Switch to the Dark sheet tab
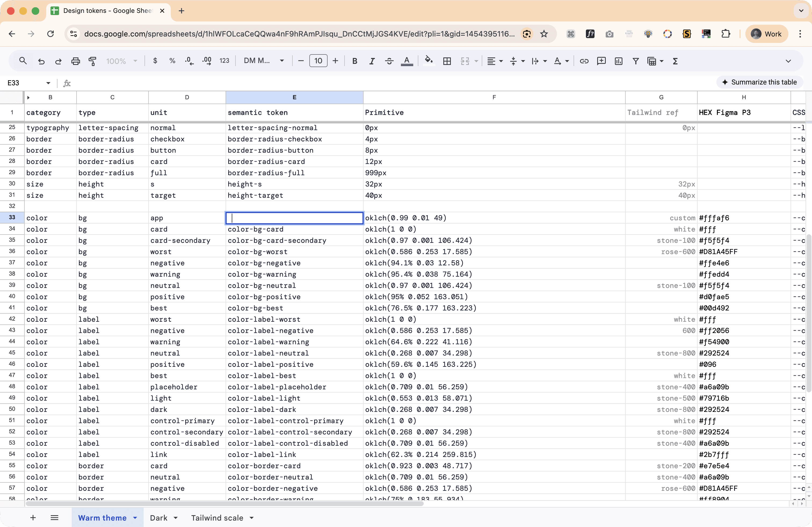Image resolution: width=812 pixels, height=527 pixels. (x=159, y=517)
